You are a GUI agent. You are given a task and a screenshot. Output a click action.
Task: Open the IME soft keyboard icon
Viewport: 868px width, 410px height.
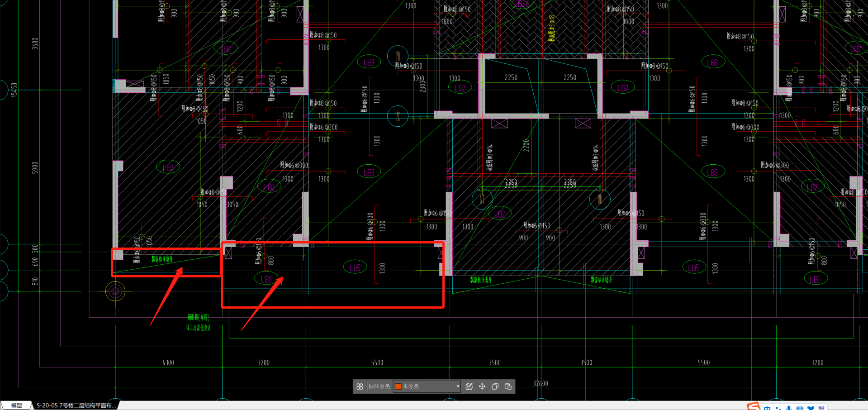click(x=800, y=408)
